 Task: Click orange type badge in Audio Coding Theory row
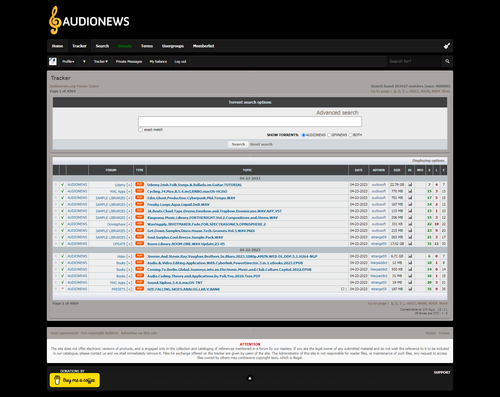coord(139,276)
